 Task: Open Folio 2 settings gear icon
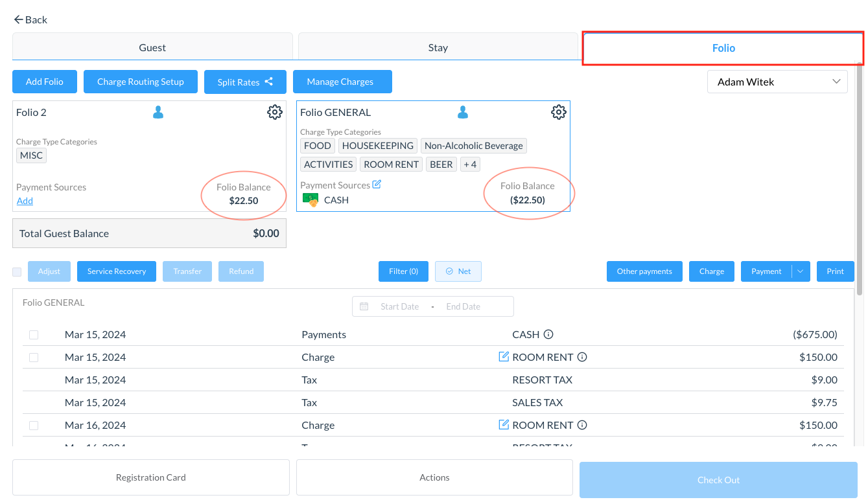point(275,112)
